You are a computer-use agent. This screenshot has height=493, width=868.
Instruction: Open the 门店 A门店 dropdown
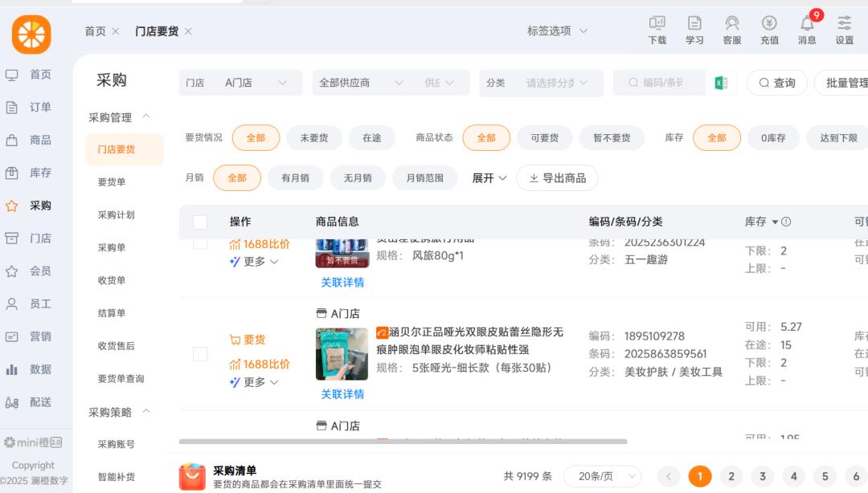241,83
